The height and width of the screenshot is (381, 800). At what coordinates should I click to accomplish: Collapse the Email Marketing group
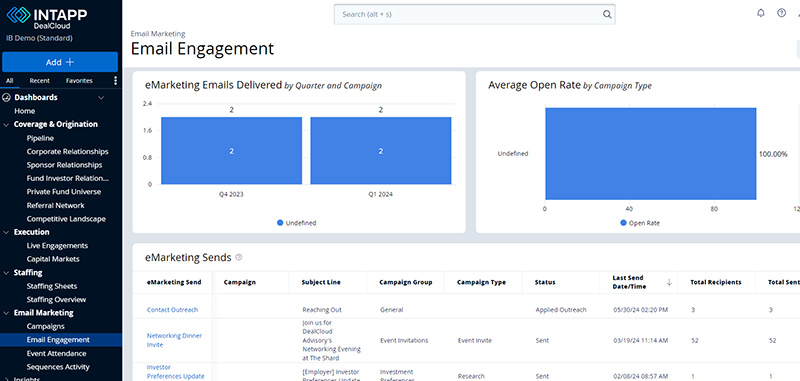click(6, 313)
